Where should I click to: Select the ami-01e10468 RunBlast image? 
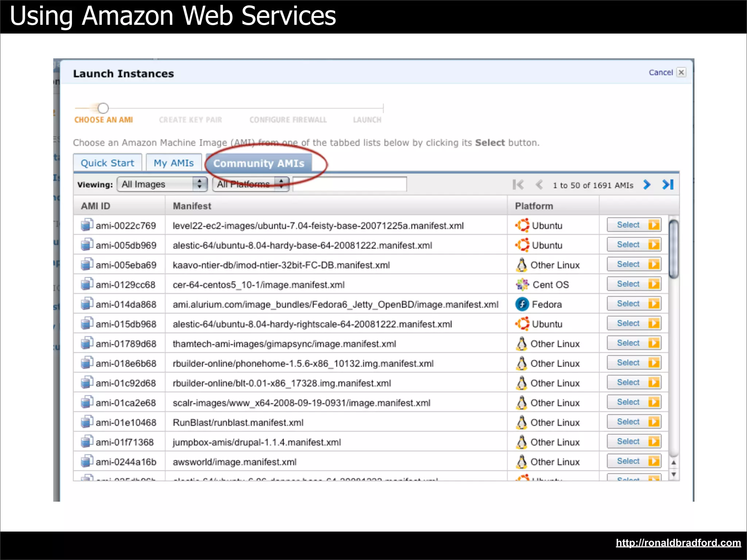634,421
